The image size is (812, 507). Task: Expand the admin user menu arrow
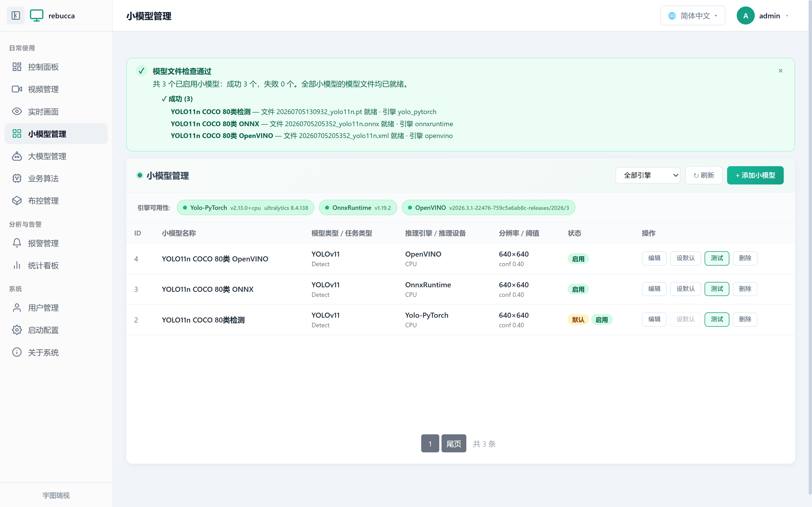tap(787, 16)
